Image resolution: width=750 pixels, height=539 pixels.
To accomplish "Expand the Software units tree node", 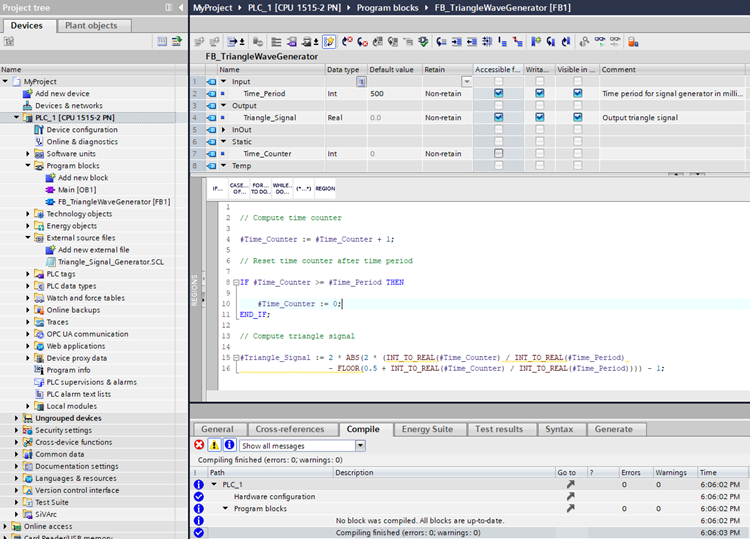I will (x=29, y=154).
